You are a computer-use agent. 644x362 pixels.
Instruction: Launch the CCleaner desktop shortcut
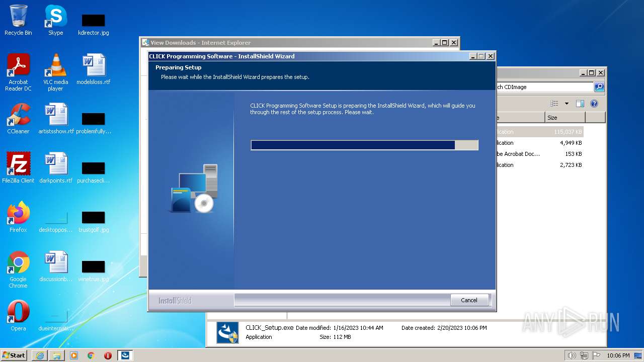(x=18, y=119)
